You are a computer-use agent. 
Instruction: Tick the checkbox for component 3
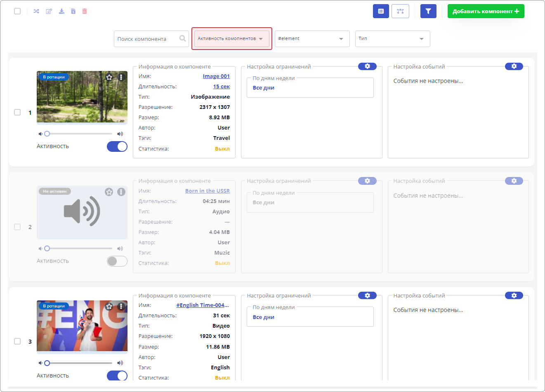point(17,341)
